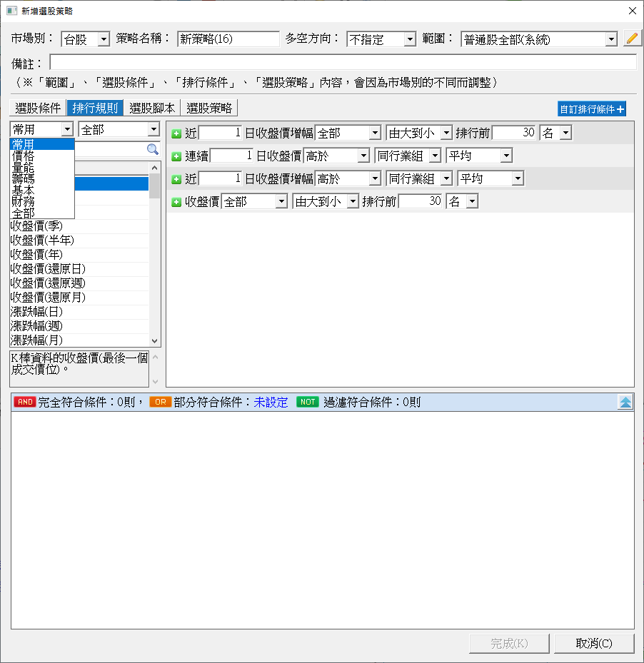Click green plus icon for 連續日收盤價 rule
644x663 pixels.
176,156
